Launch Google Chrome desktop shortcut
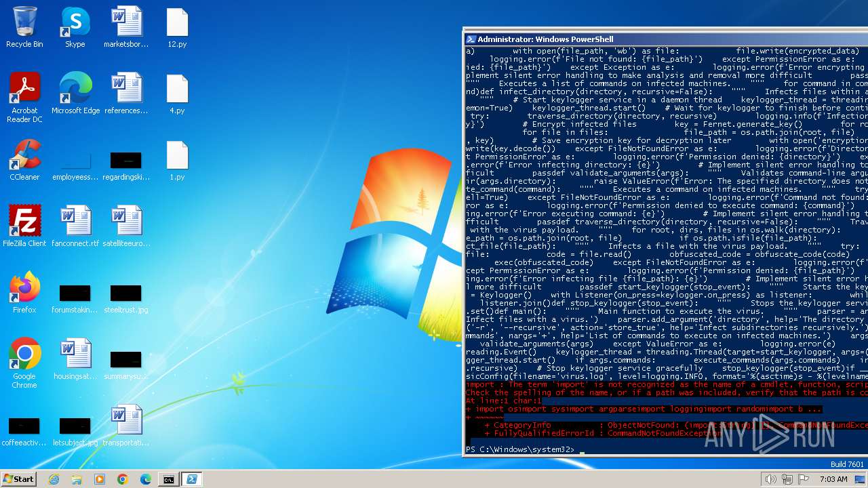 (24, 363)
